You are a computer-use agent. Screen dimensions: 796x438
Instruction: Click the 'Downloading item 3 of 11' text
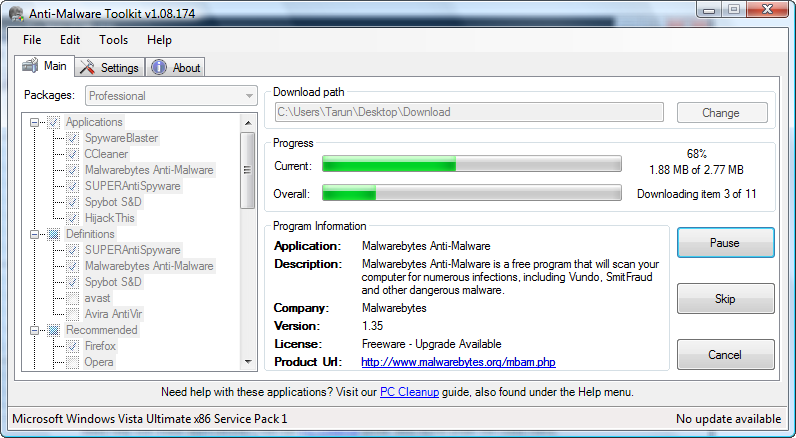(696, 194)
